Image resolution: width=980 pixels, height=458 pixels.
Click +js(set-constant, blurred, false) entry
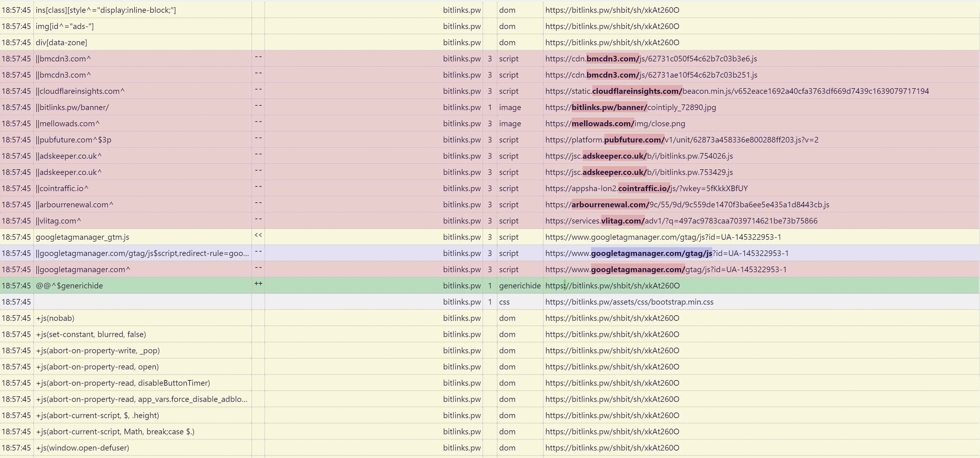click(91, 334)
